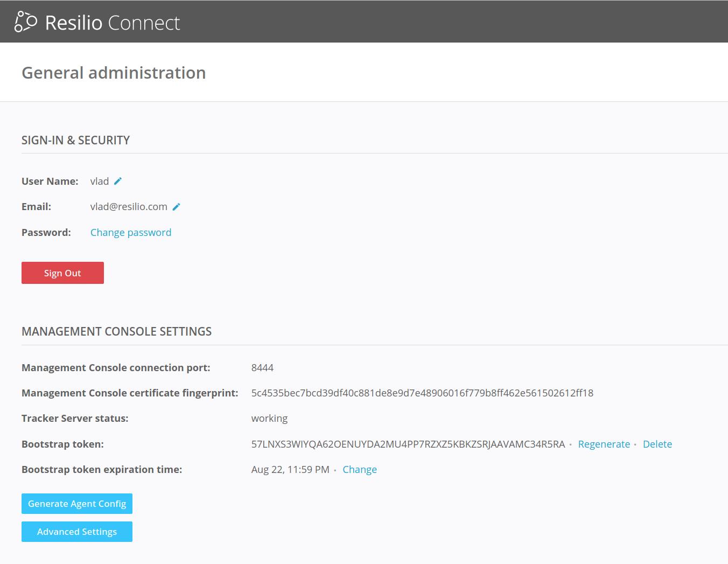
Task: Click the 'SIGN-IN & SECURITY' section heading
Action: [x=75, y=140]
